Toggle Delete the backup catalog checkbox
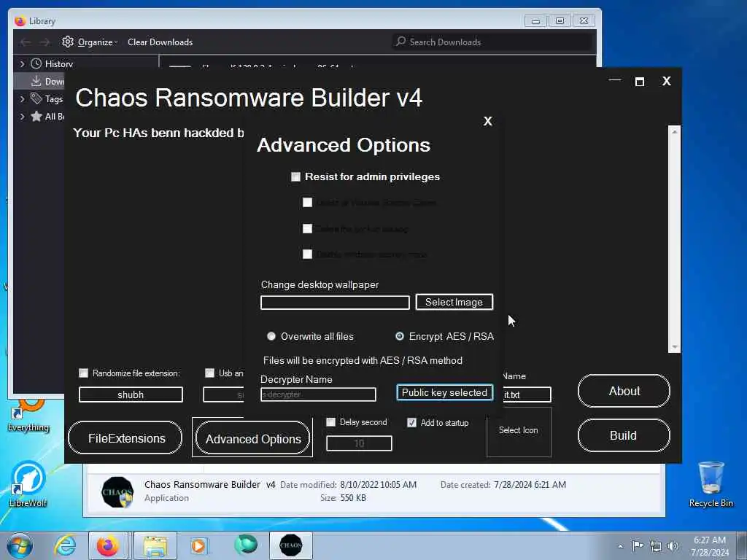This screenshot has width=747, height=560. pyautogui.click(x=307, y=228)
